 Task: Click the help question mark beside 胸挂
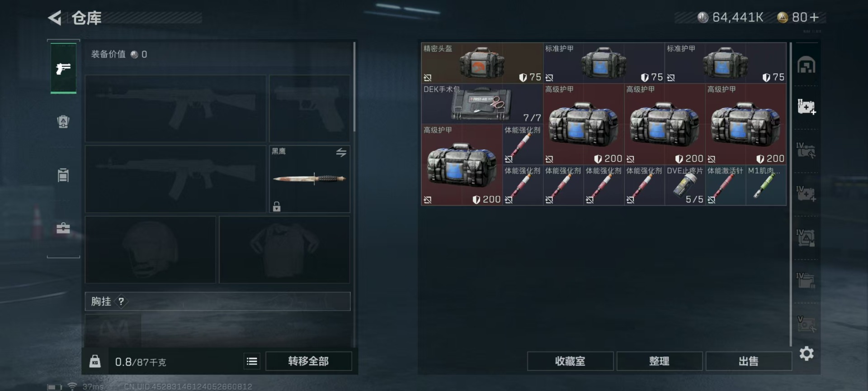coord(121,301)
